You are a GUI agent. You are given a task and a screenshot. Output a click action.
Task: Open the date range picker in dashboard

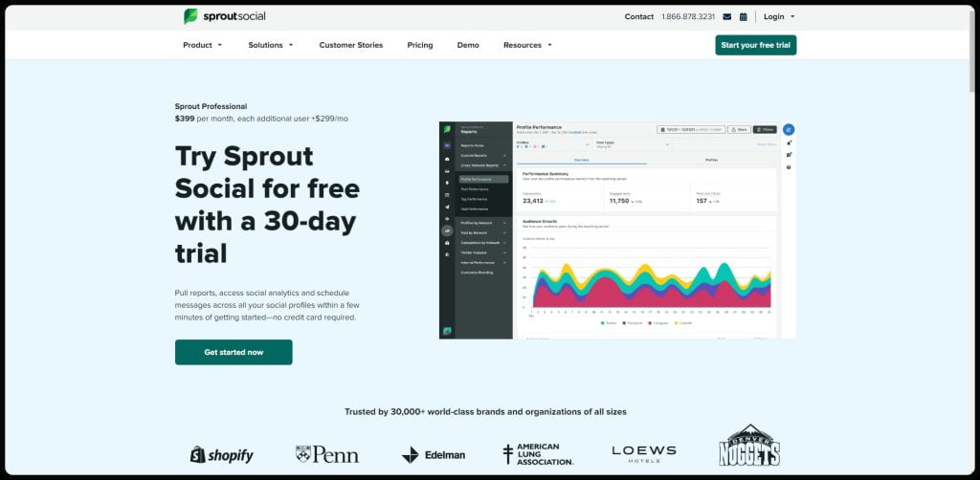click(x=691, y=130)
